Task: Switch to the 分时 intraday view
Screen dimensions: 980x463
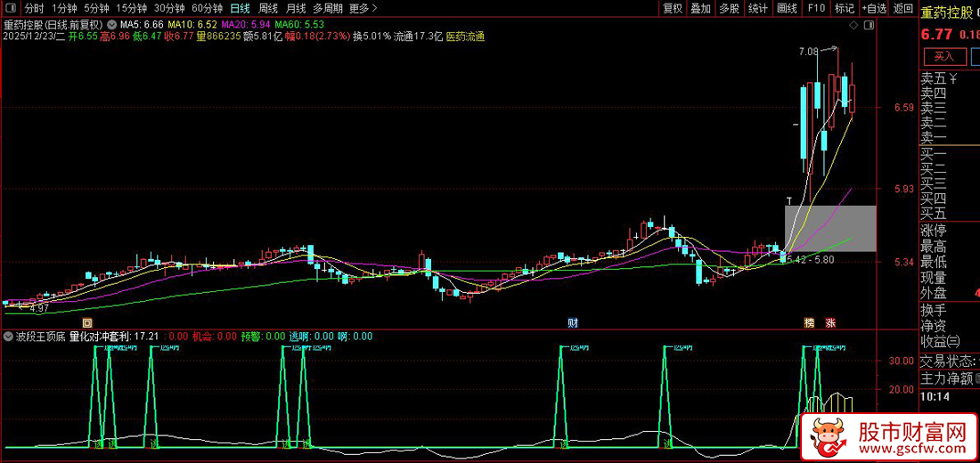Action: [35, 8]
